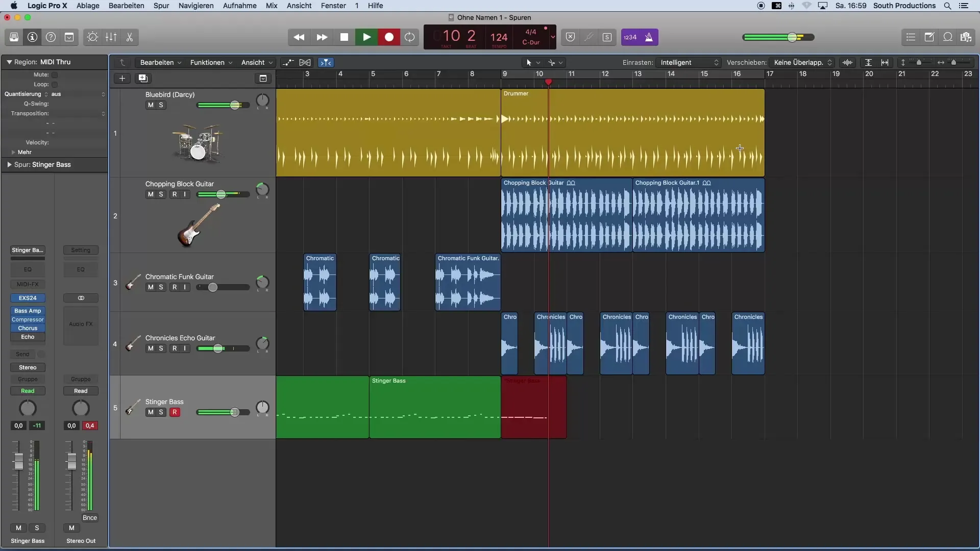Toggle input monitoring on Chronicles Echo Guitar
Screen dimensions: 980x551
click(185, 348)
